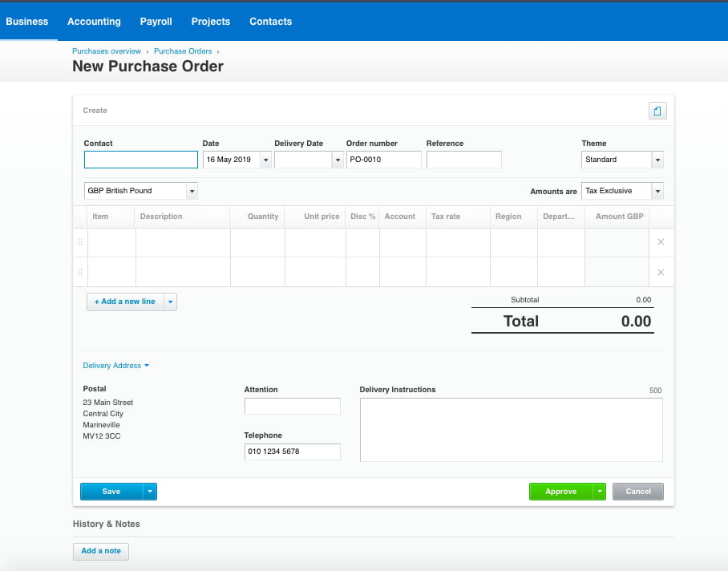728x571 pixels.
Task: Follow the Purchase Orders breadcrumb link
Action: click(x=183, y=51)
